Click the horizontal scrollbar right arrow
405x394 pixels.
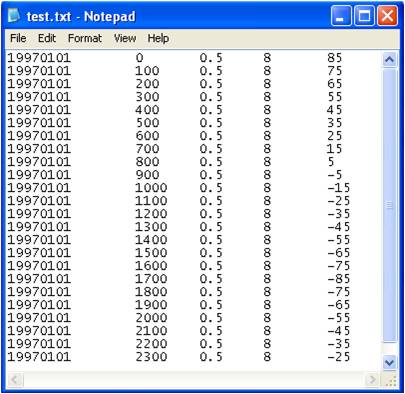[372, 379]
